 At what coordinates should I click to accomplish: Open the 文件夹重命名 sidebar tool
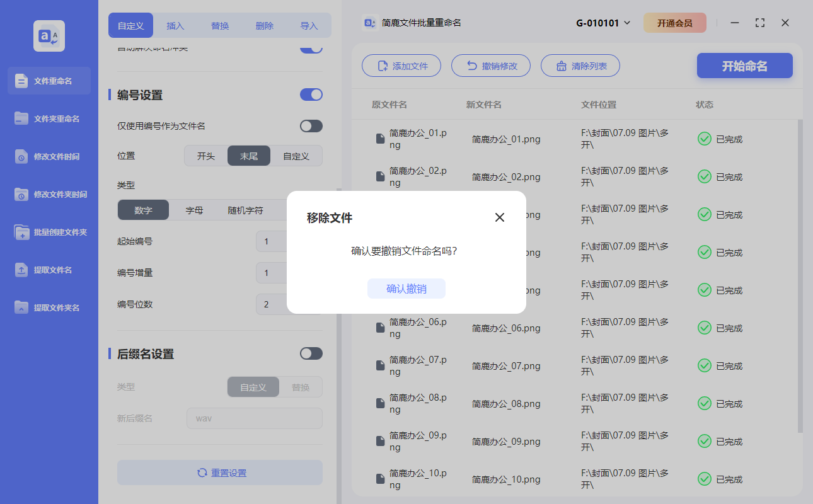[49, 118]
